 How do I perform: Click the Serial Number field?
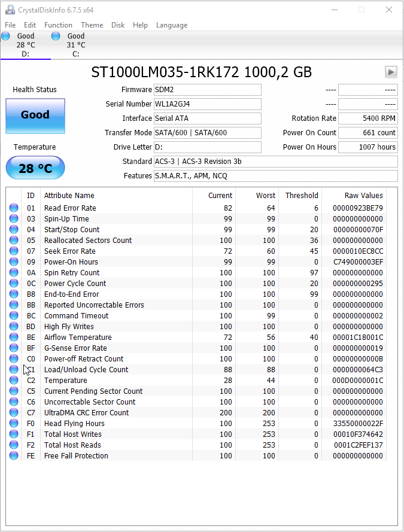click(x=208, y=104)
